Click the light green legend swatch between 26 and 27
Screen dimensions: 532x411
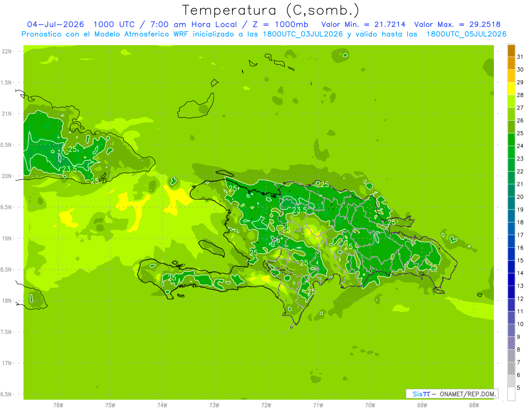[511, 114]
